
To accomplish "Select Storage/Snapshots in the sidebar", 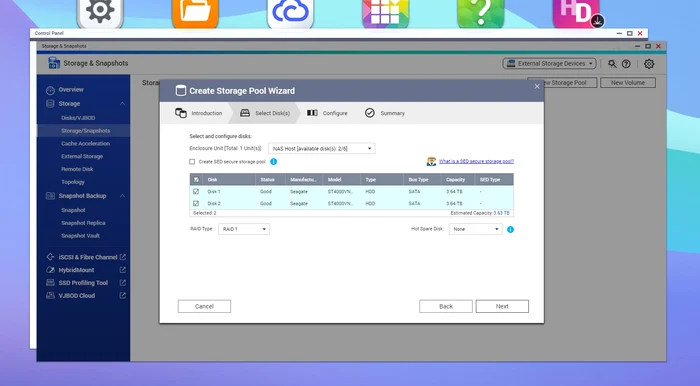I will (x=83, y=131).
